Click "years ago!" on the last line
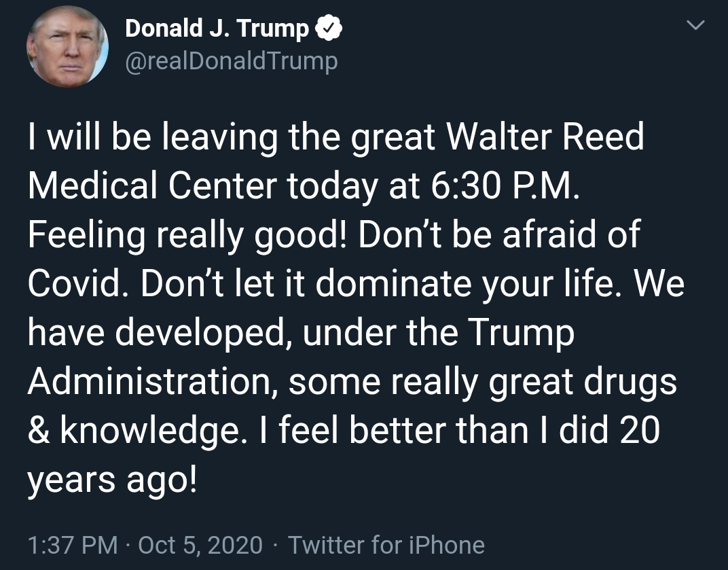Screen dimensions: 728x570 pos(112,480)
